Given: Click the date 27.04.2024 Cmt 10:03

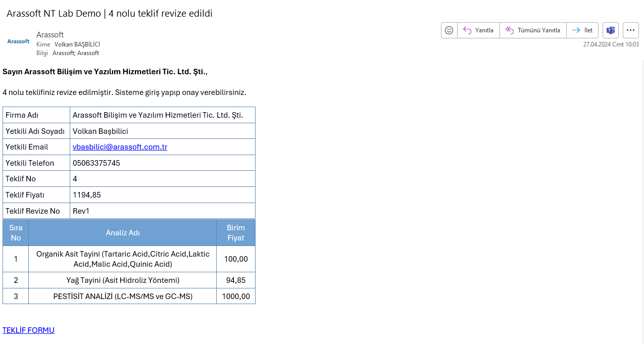Looking at the screenshot, I should 611,44.
